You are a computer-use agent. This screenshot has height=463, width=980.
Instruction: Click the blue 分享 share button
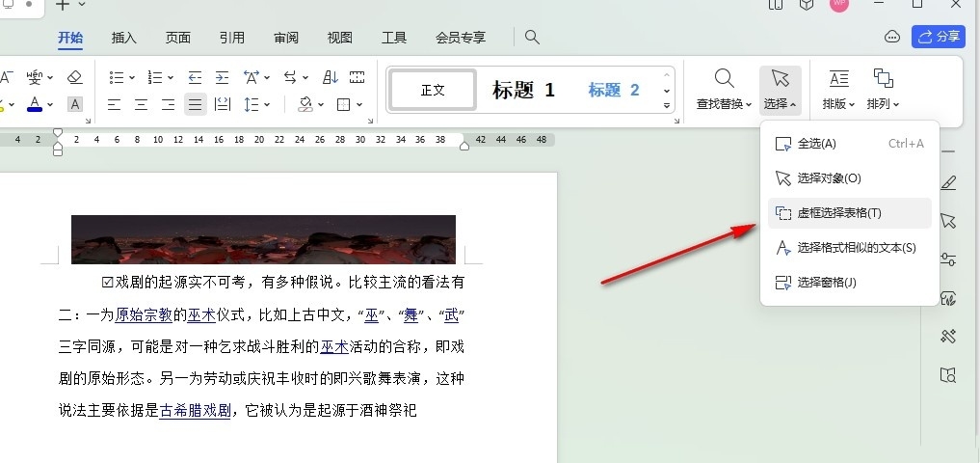939,37
